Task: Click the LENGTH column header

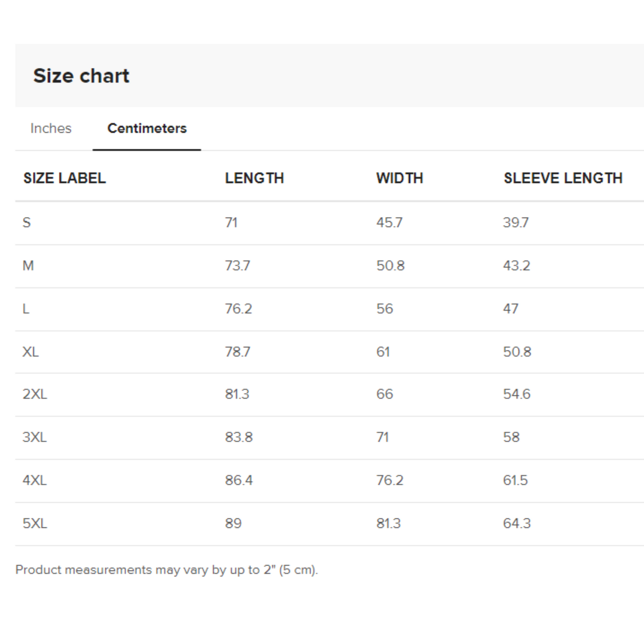Action: click(x=255, y=178)
